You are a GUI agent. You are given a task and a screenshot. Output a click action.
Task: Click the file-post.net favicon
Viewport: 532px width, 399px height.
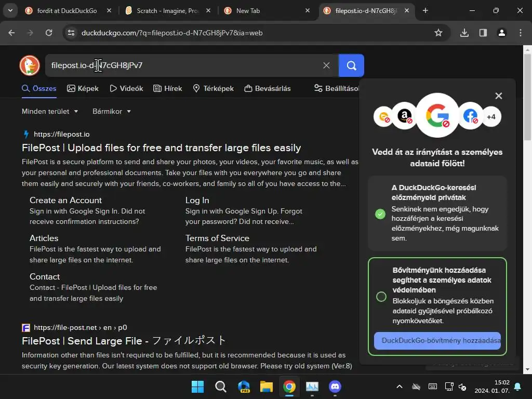point(26,328)
